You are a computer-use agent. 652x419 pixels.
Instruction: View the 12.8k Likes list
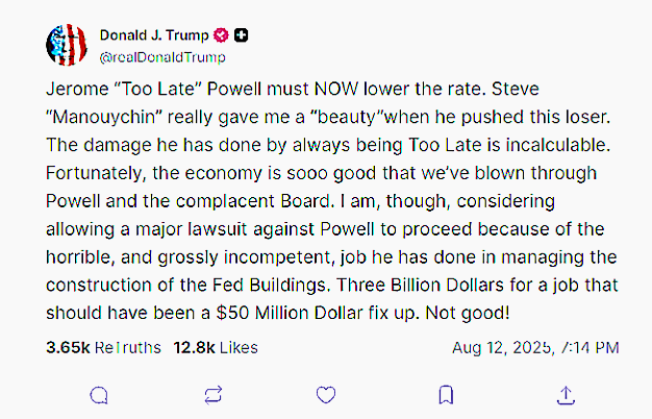tap(216, 348)
